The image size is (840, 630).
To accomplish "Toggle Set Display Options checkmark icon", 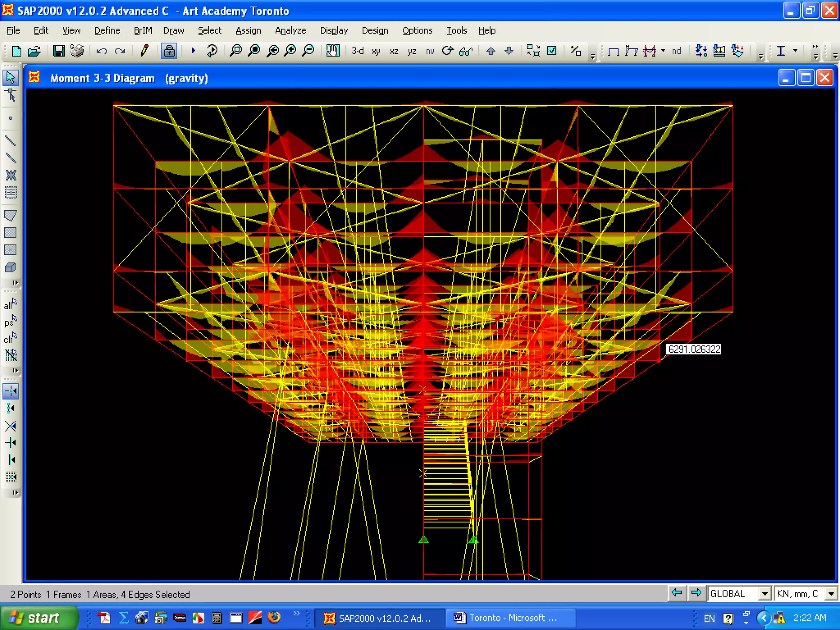I will 552,51.
